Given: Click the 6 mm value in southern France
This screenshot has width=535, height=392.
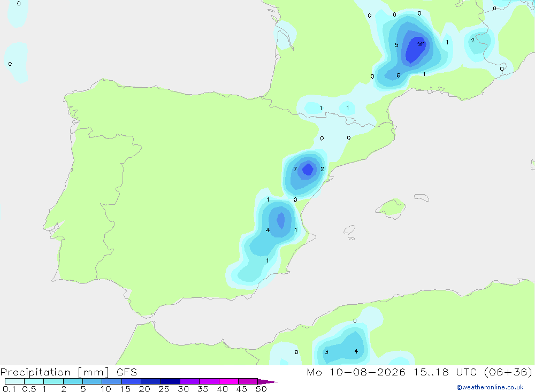Looking at the screenshot, I should click(398, 75).
